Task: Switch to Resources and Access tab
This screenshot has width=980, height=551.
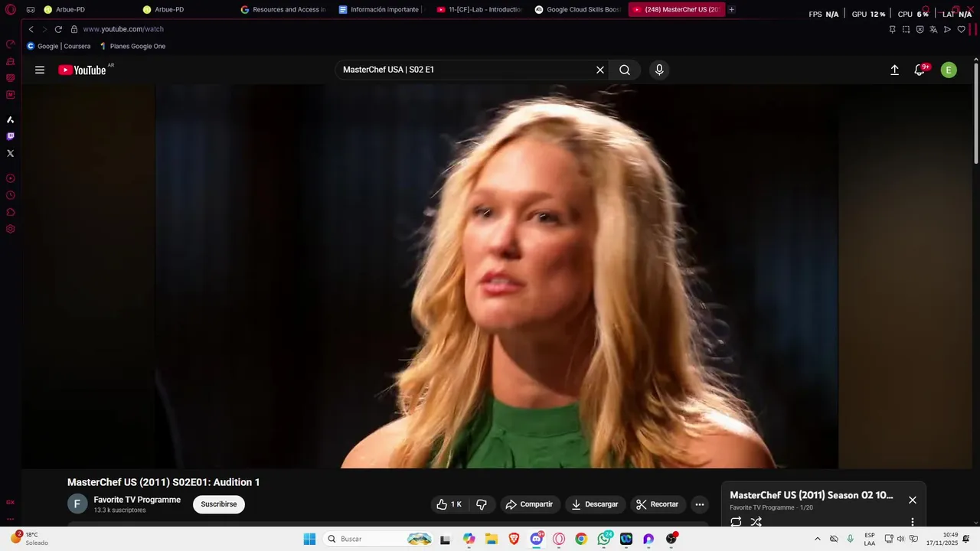Action: coord(283,10)
